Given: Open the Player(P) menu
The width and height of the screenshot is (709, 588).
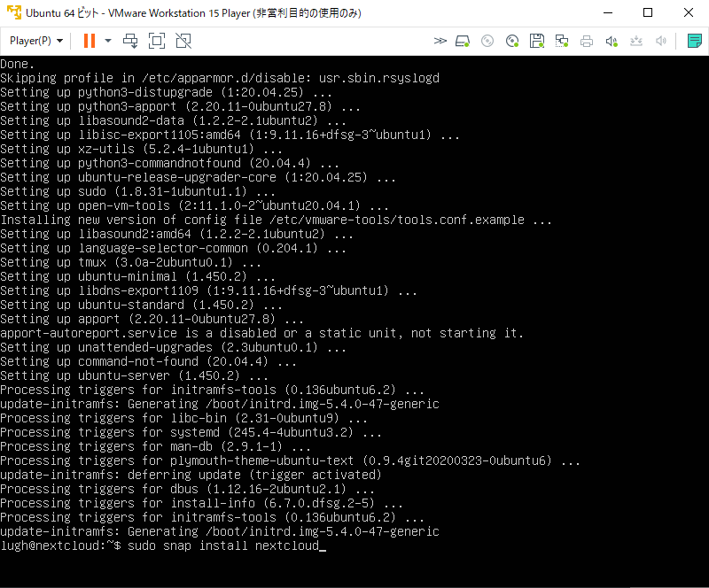Looking at the screenshot, I should (36, 41).
